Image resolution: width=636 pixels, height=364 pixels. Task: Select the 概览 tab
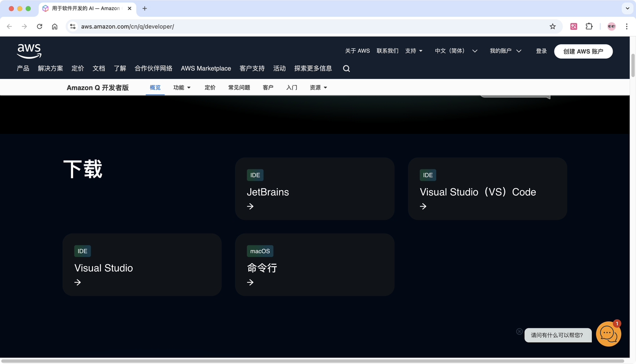[x=155, y=87]
